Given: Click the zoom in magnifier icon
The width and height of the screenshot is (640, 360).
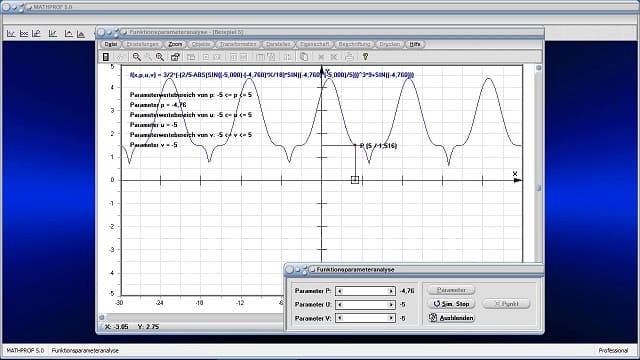Looking at the screenshot, I should (x=137, y=57).
